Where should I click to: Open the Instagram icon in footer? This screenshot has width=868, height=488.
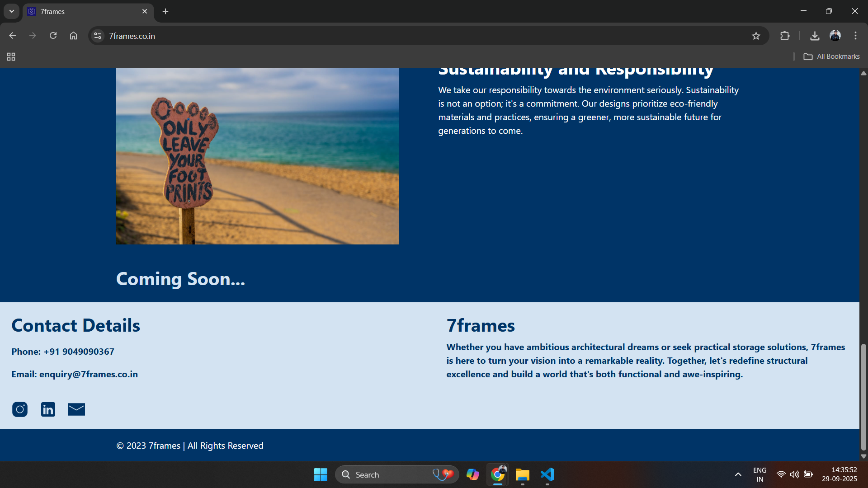click(x=19, y=409)
